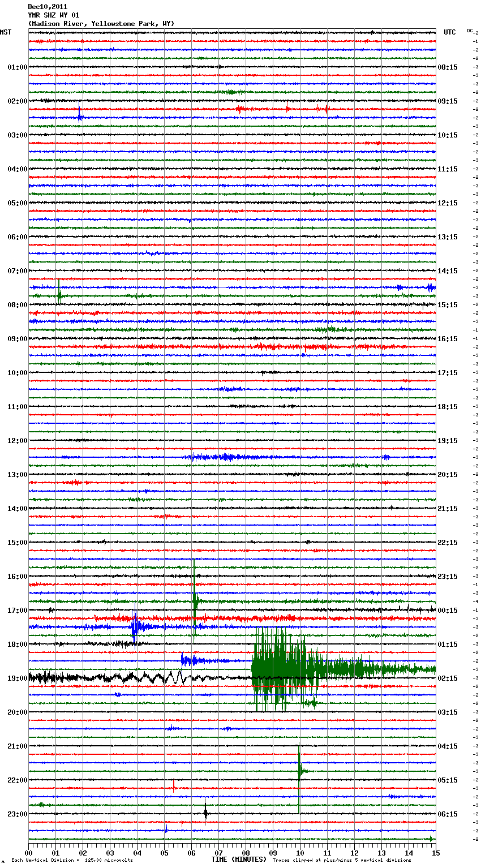Click the "TIME (MINUTES)" axis title
The width and height of the screenshot is (481, 868).
point(239,860)
